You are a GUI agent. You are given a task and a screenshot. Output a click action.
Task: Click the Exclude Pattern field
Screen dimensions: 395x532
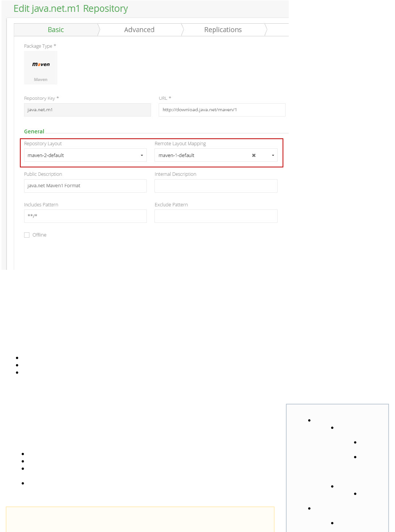(x=216, y=216)
